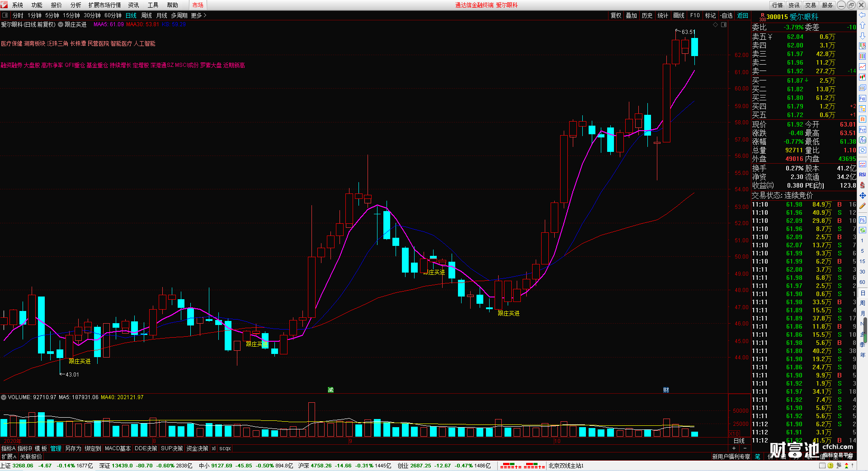Screen dimensions: 868x471
Task: Click the plus zoom button beside 日线
Action: click(x=734, y=448)
